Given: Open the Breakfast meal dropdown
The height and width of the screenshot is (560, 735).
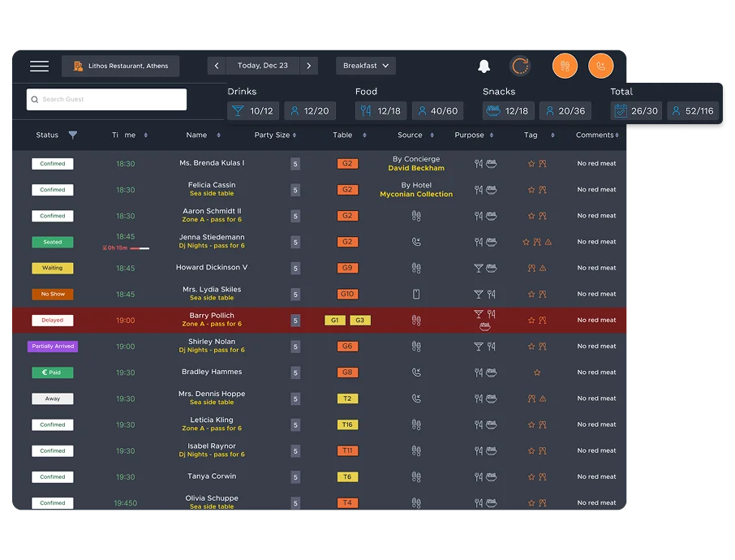Looking at the screenshot, I should [366, 66].
